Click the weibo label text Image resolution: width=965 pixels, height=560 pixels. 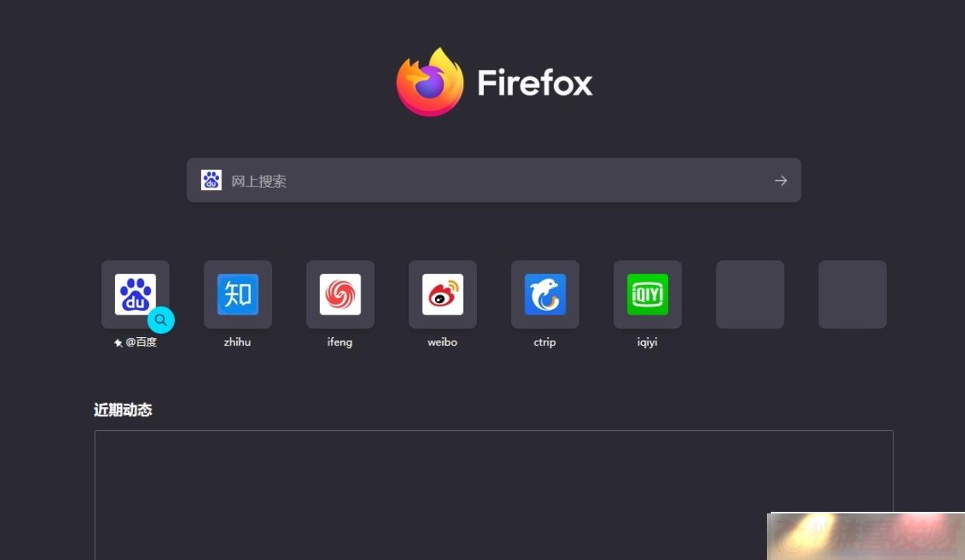443,342
